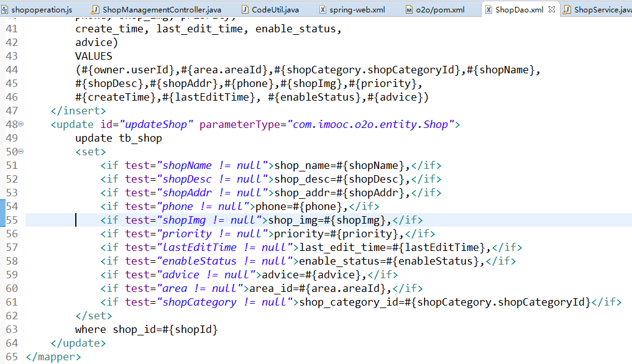
Task: Click "shop_img=#{shopImg}," on line 55
Action: (x=330, y=221)
